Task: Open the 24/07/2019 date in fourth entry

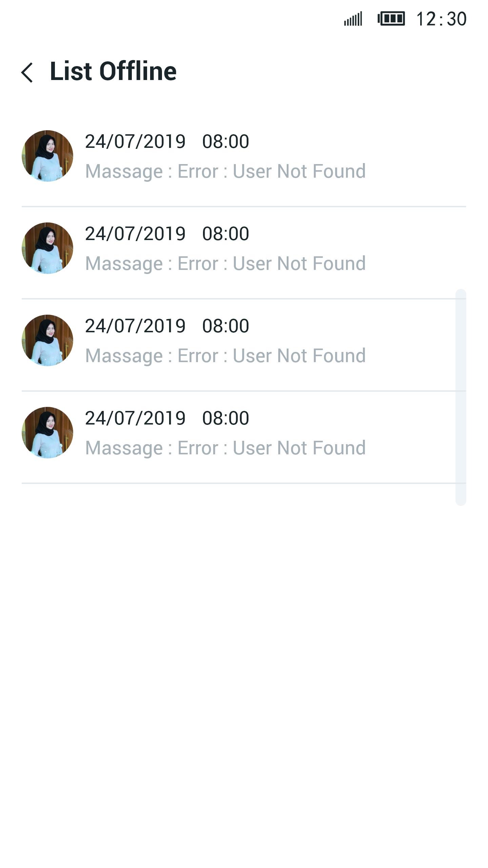Action: click(135, 418)
